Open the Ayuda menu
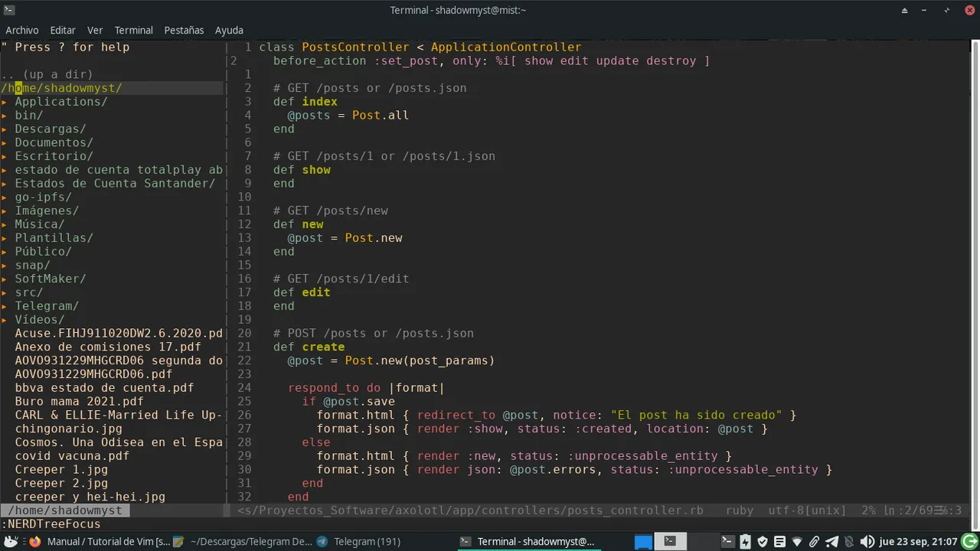 point(229,30)
